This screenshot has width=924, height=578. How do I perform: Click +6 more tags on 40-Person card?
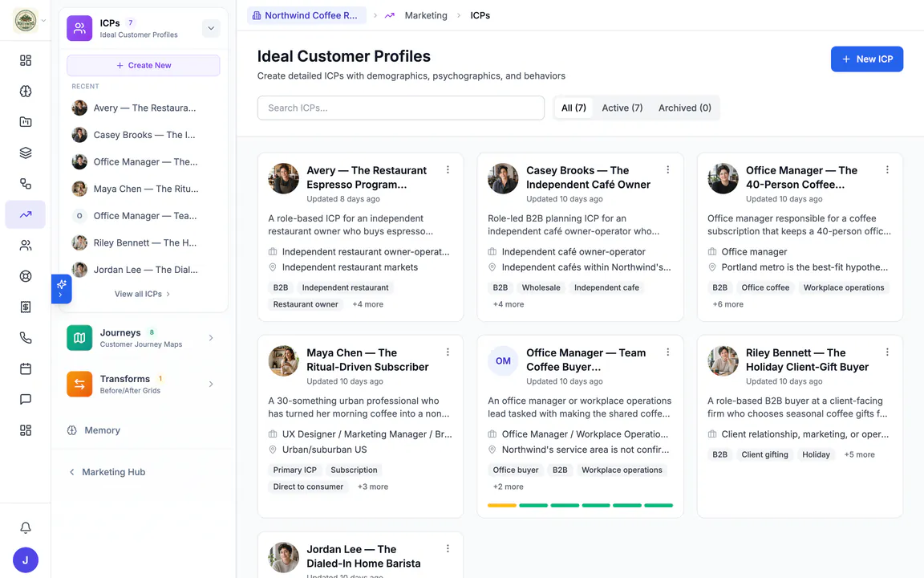(727, 304)
